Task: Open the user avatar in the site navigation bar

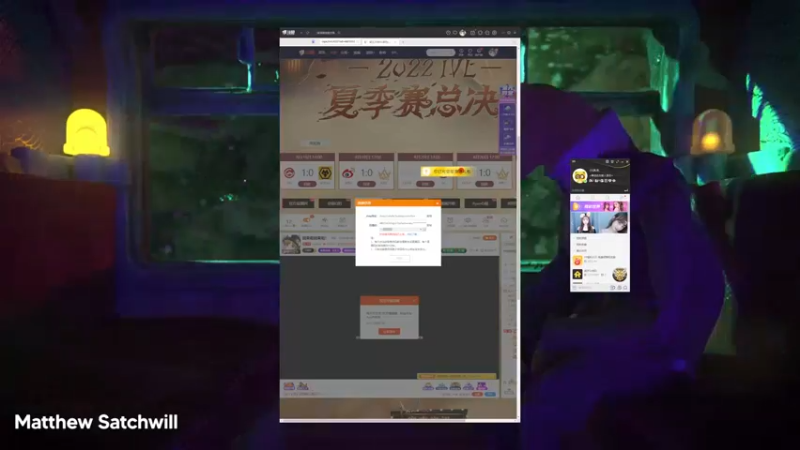Action: [493, 53]
